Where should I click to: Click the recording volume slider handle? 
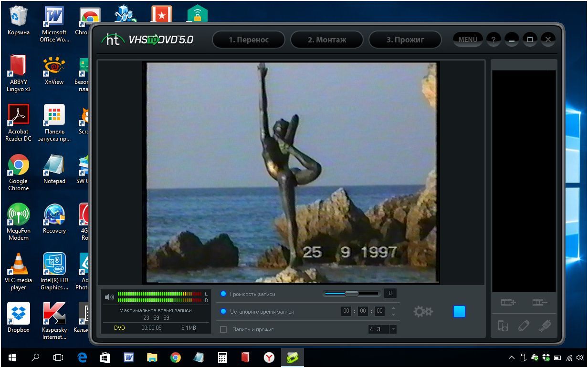[351, 293]
